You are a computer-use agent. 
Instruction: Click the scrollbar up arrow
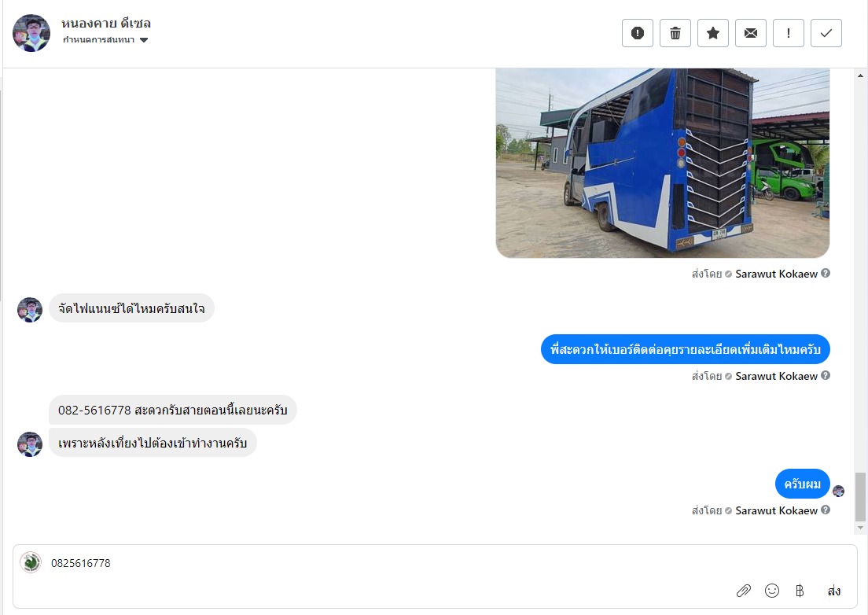(x=860, y=75)
